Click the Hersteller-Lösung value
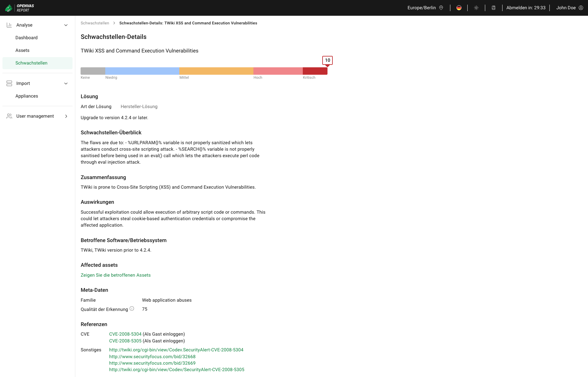Screen dimensions: 588x377 [x=139, y=107]
